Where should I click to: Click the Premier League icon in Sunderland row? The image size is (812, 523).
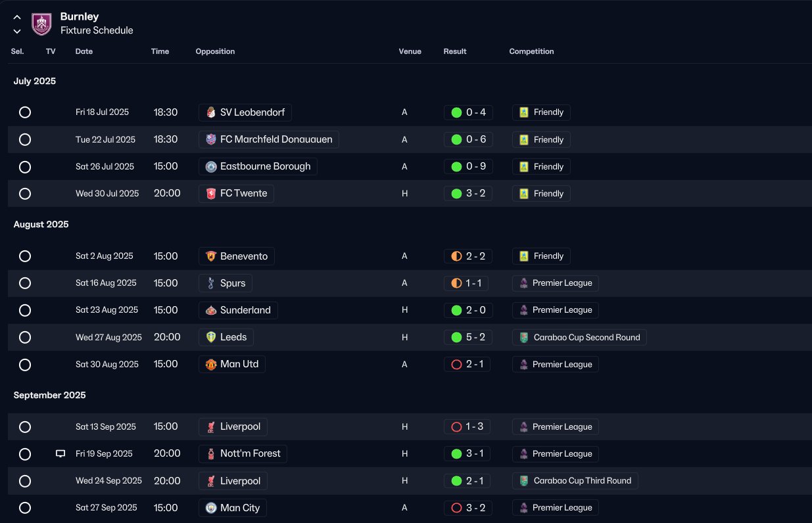pyautogui.click(x=523, y=310)
